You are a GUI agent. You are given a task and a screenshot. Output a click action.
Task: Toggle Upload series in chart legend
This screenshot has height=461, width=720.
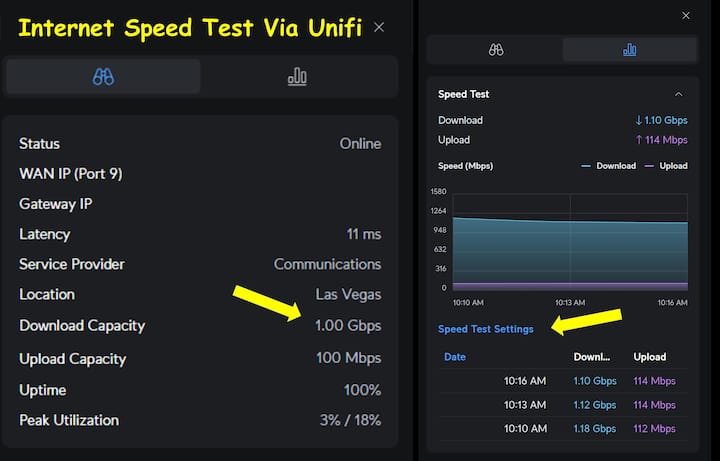coord(667,166)
